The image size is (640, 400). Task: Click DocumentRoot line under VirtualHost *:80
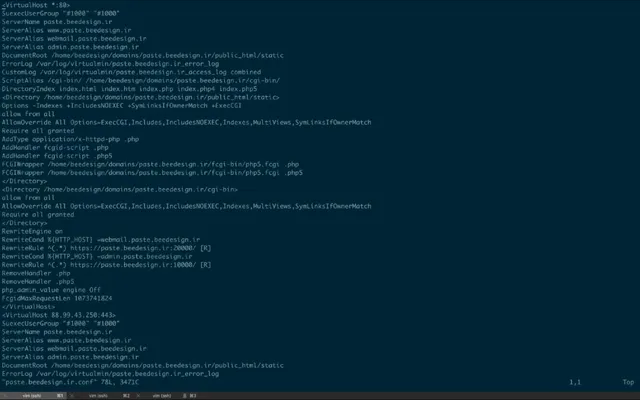pyautogui.click(x=142, y=56)
